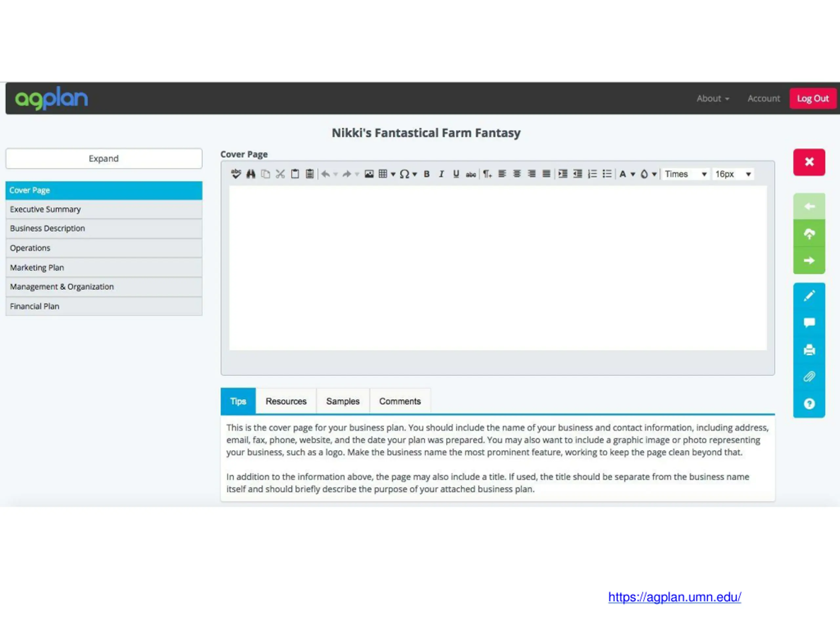Open the undo history dropdown arrow
This screenshot has width=840, height=630.
[335, 174]
